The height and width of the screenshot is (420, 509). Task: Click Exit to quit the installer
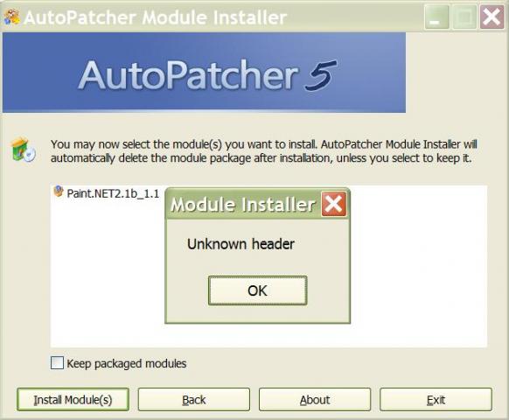pos(436,400)
